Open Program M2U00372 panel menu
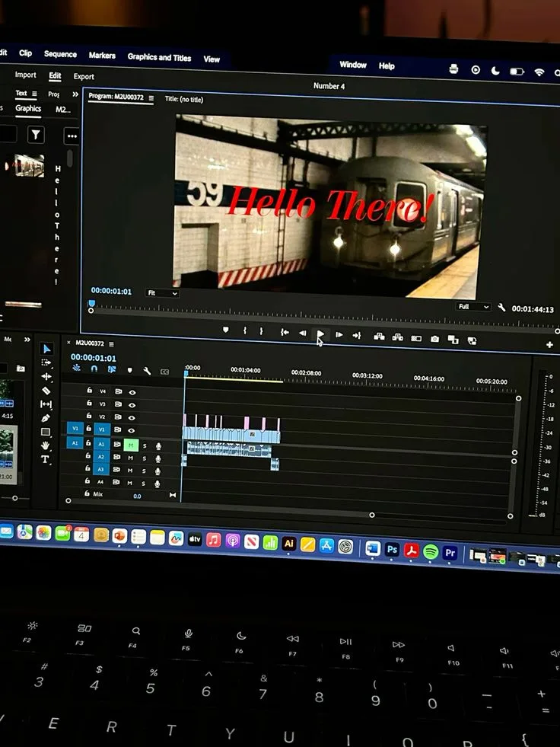 [x=151, y=98]
